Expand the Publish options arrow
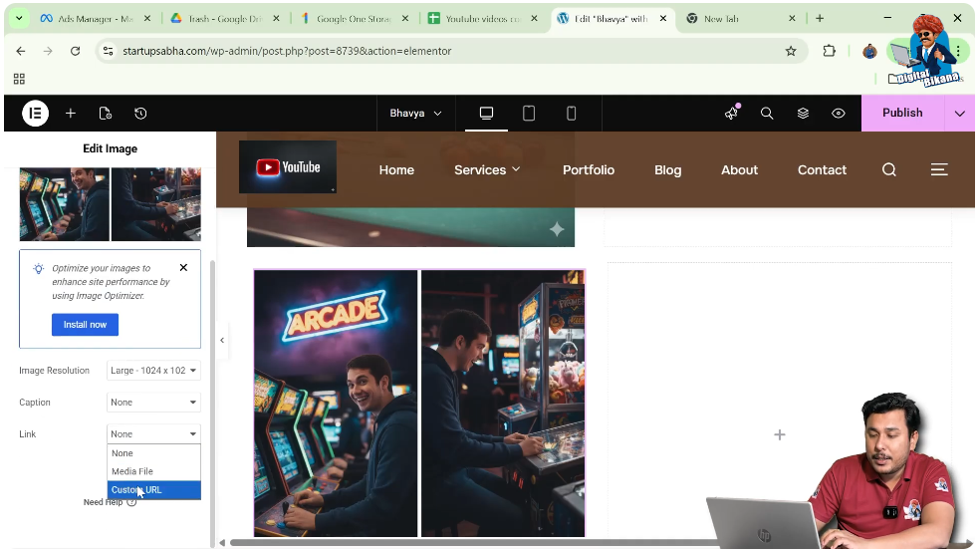 tap(959, 114)
